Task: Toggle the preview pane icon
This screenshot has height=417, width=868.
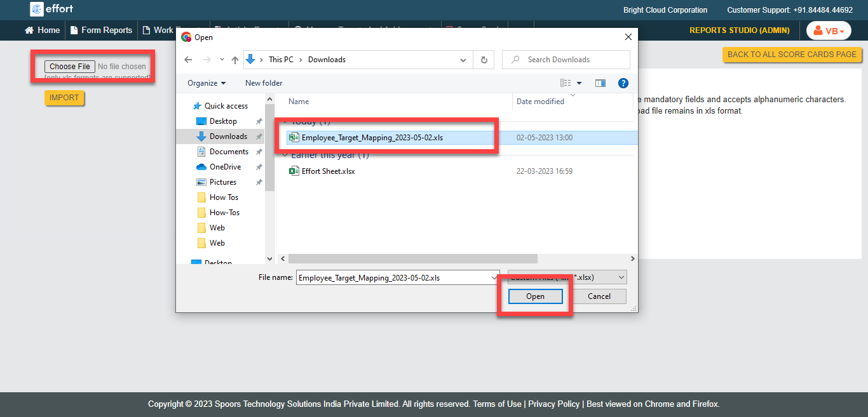Action: click(x=600, y=83)
